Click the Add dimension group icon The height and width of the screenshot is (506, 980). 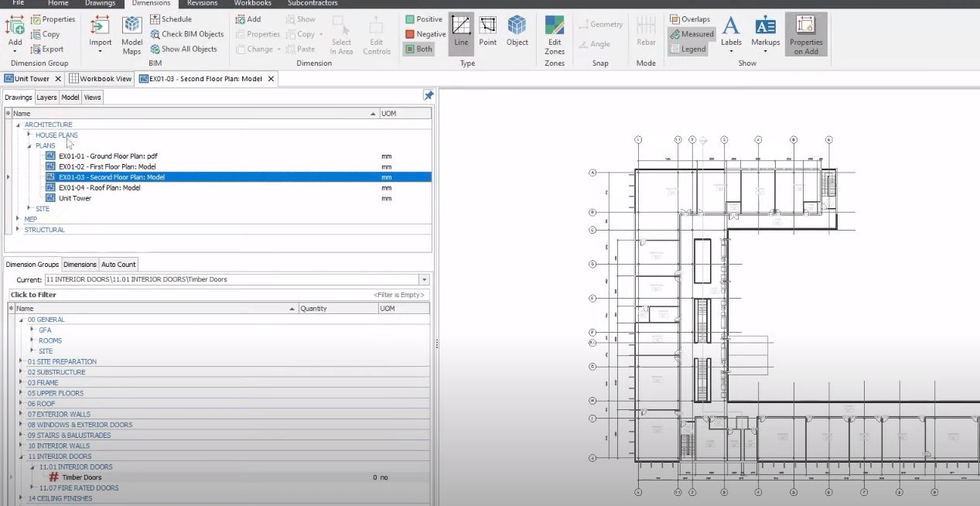15,31
